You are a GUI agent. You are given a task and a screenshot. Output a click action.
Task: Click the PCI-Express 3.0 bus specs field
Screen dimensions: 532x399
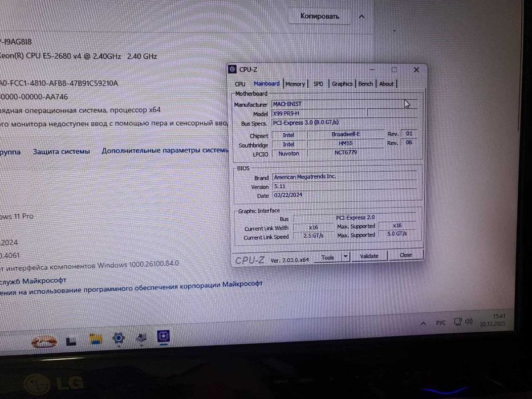pyautogui.click(x=344, y=122)
